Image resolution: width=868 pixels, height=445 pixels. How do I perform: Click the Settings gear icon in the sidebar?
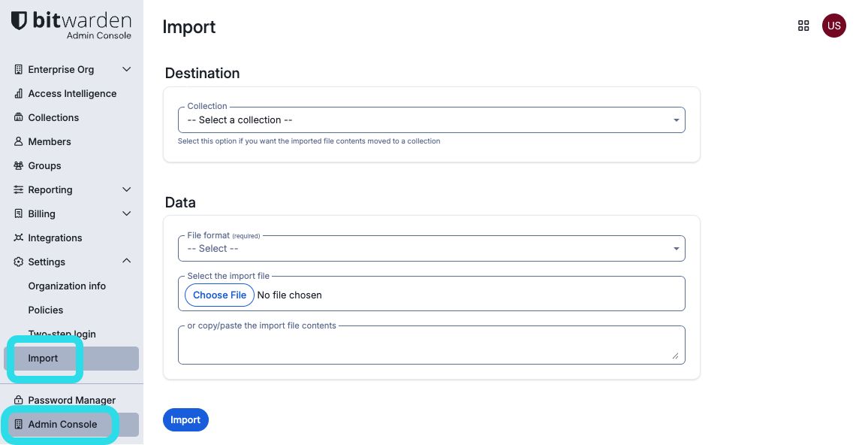coord(17,262)
